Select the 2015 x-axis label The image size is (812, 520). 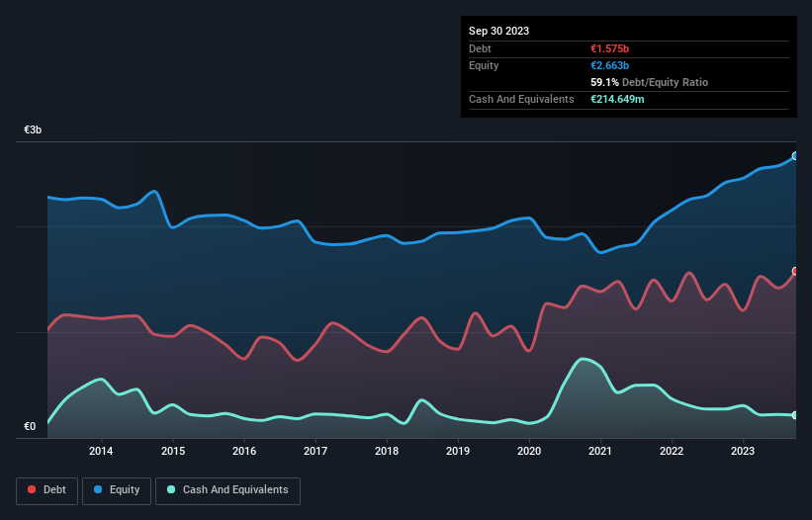[x=173, y=451]
